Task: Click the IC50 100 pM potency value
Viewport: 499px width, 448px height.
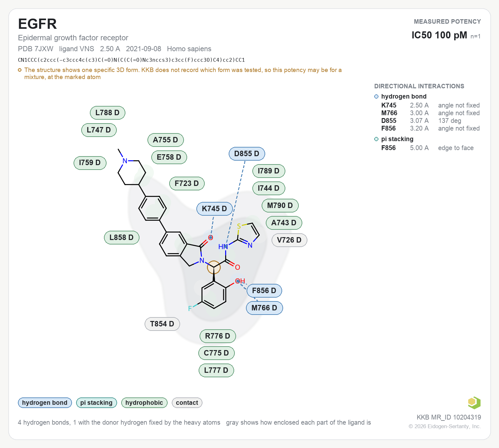Action: pyautogui.click(x=439, y=35)
